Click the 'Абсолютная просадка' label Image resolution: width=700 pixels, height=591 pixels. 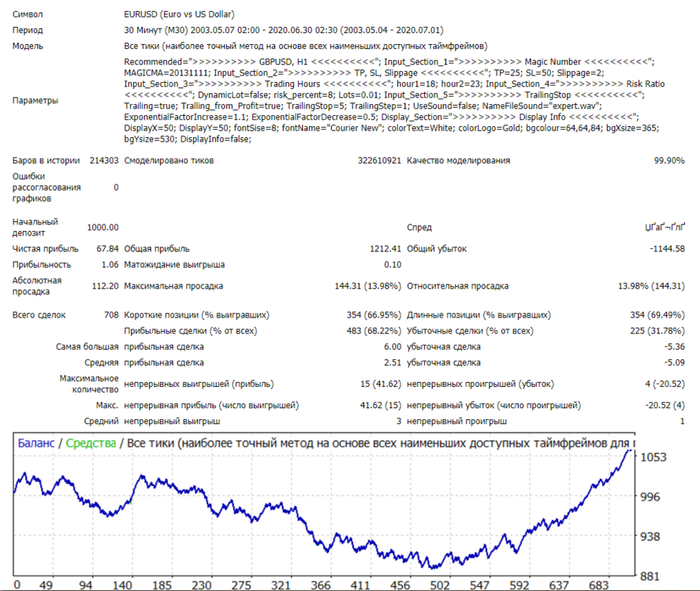point(37,286)
